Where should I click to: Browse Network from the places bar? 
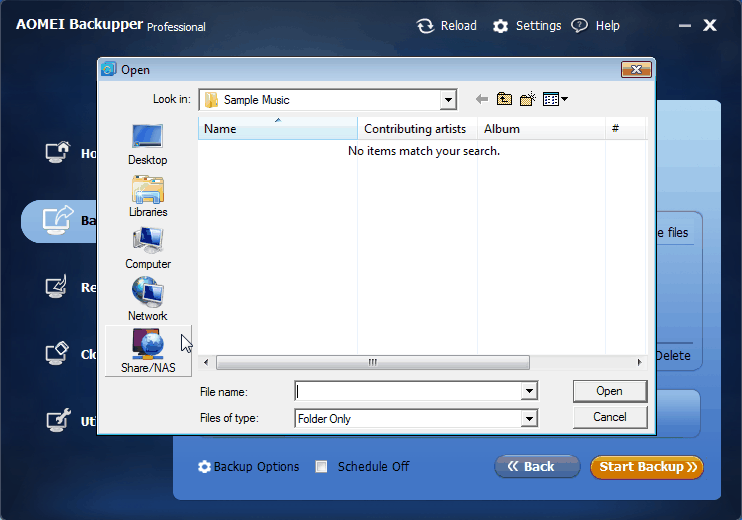(x=148, y=300)
